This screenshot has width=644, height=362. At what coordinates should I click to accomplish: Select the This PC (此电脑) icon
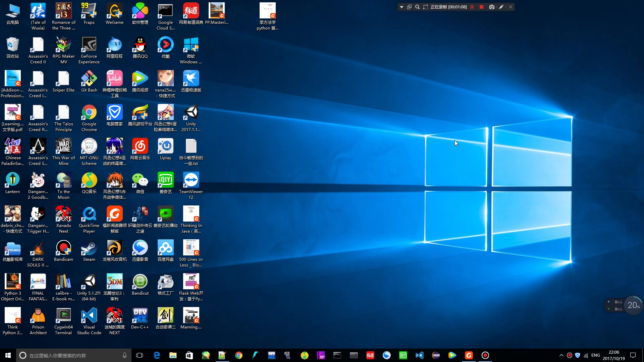coord(12,14)
